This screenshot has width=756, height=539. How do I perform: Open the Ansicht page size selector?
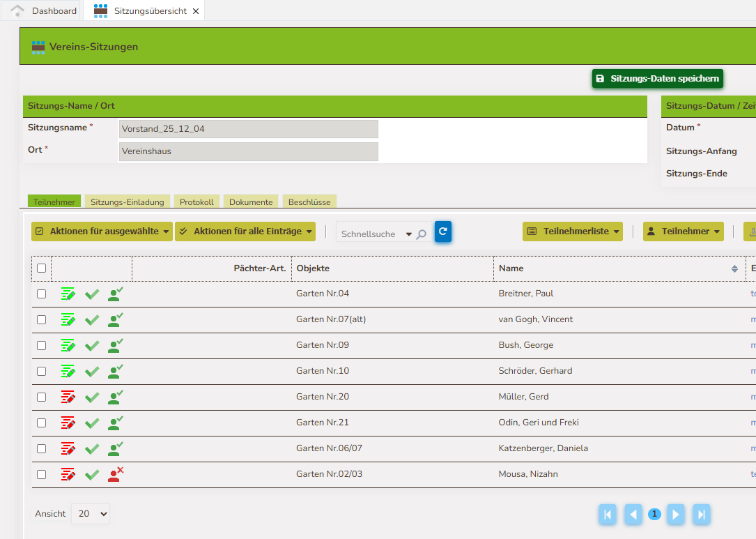tap(91, 514)
